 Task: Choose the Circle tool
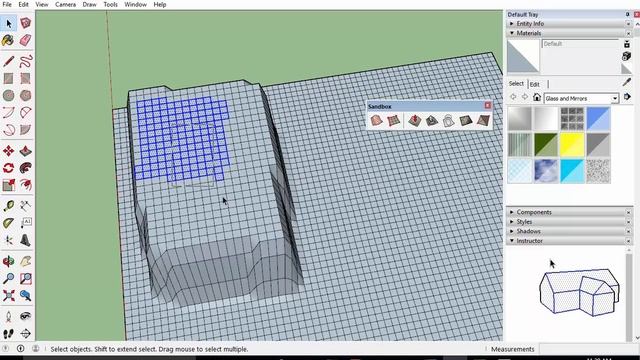9,96
